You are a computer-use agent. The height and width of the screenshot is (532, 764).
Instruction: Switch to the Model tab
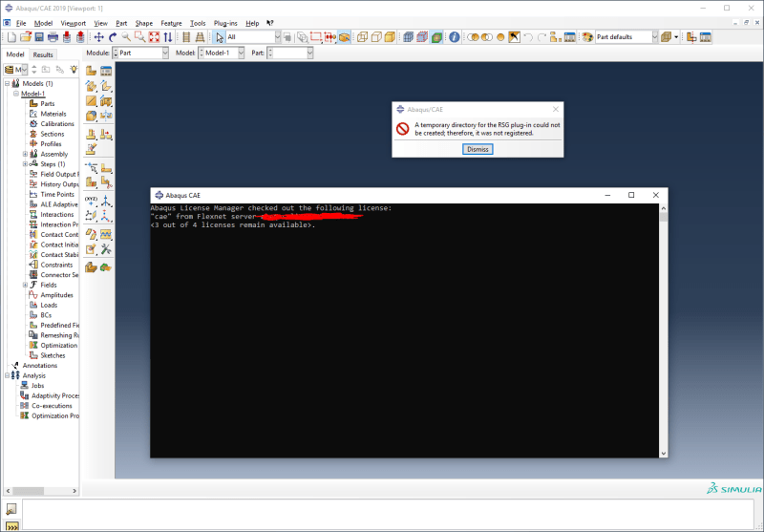point(15,54)
